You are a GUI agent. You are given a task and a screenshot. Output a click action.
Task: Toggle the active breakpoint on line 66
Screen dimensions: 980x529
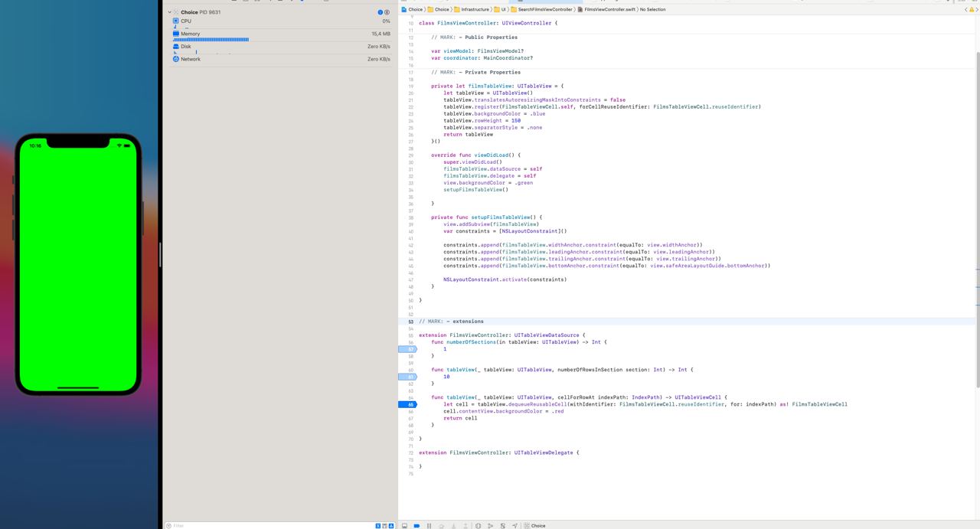pyautogui.click(x=407, y=404)
